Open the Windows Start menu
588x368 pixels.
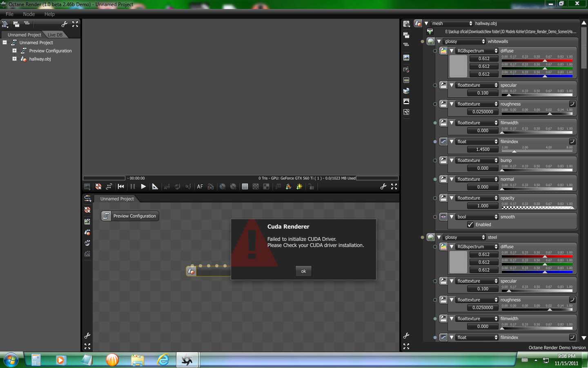11,360
